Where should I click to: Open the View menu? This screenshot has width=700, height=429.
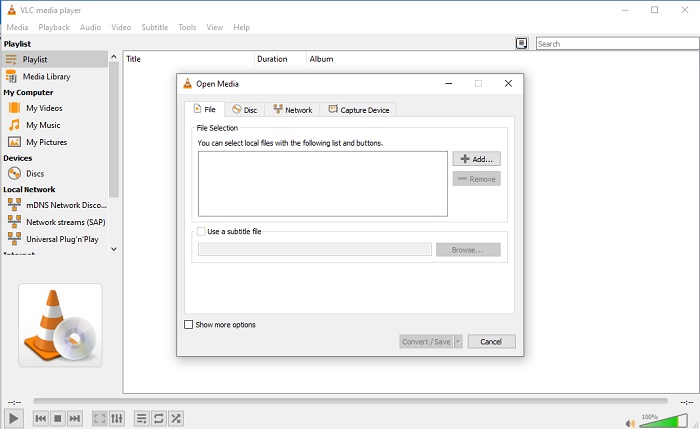(x=214, y=27)
